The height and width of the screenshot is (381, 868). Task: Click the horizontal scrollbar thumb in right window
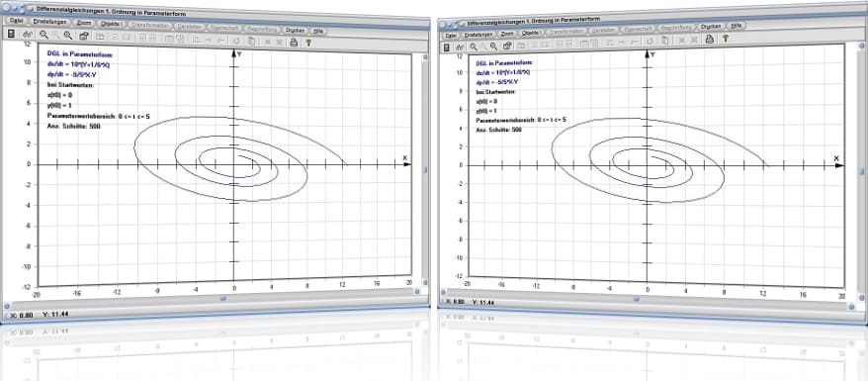636,299
